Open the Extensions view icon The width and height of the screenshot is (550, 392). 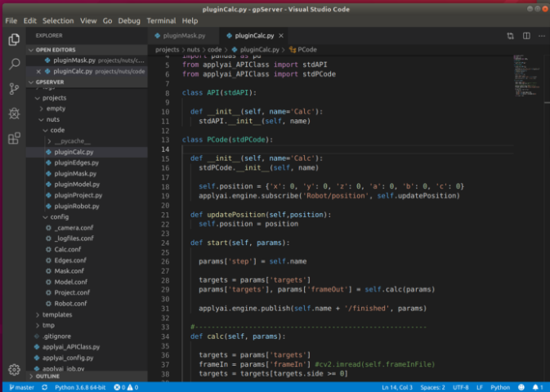(14, 138)
